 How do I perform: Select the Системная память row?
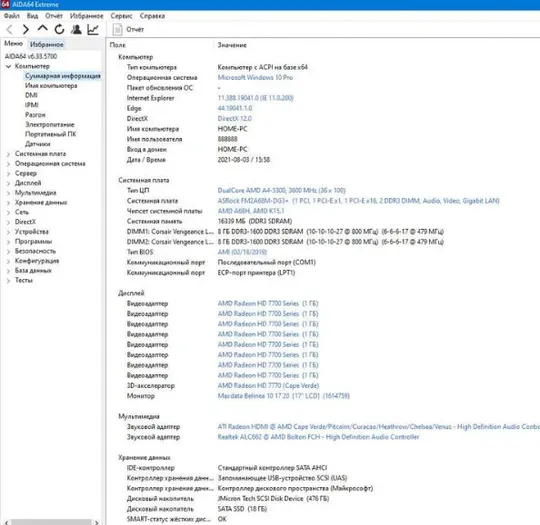[x=209, y=221]
